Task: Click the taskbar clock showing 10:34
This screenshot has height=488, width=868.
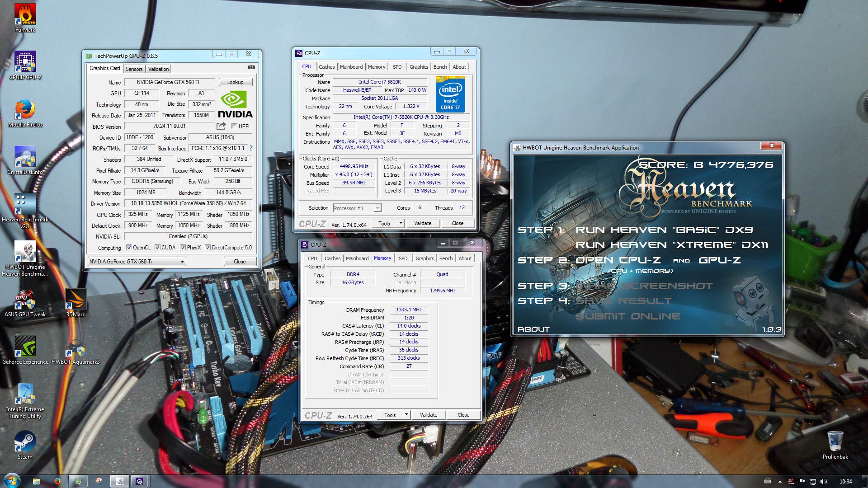Action: (845, 482)
